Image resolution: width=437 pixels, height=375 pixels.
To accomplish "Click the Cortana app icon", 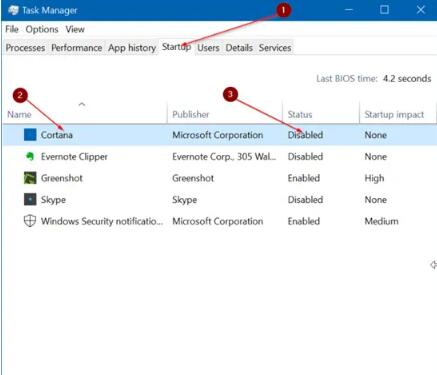I will [30, 135].
